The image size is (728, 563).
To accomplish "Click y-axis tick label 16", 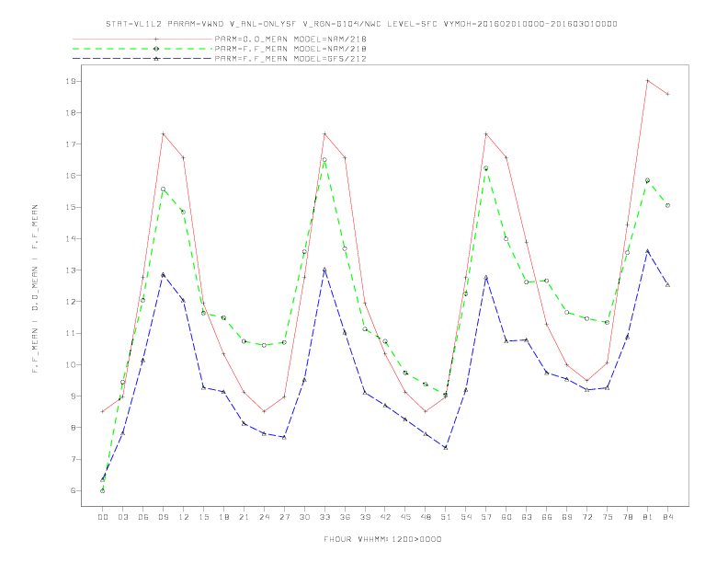I will [x=71, y=176].
